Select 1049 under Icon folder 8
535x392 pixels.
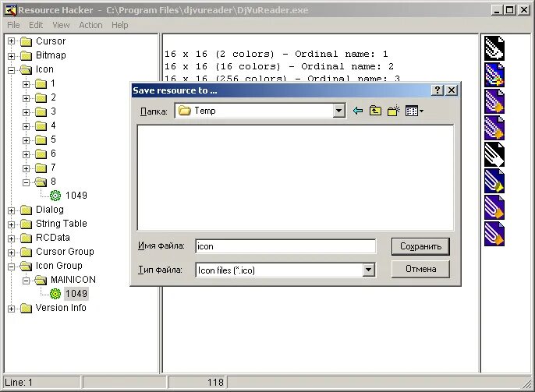pyautogui.click(x=76, y=196)
